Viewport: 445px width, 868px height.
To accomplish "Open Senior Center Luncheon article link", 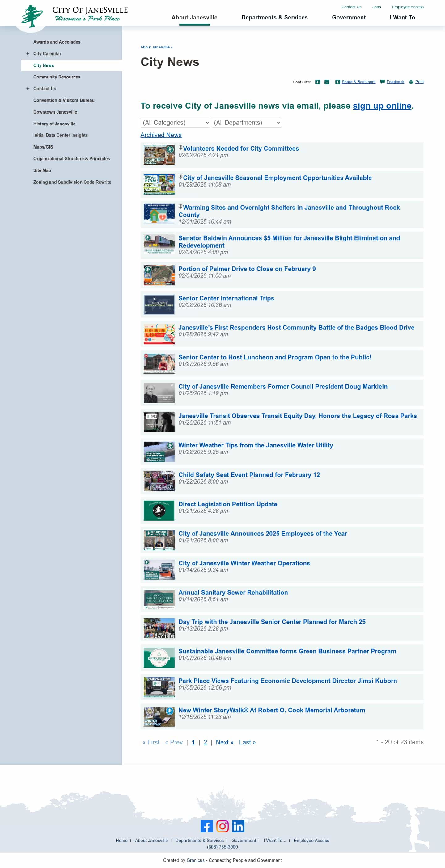I will tap(275, 357).
